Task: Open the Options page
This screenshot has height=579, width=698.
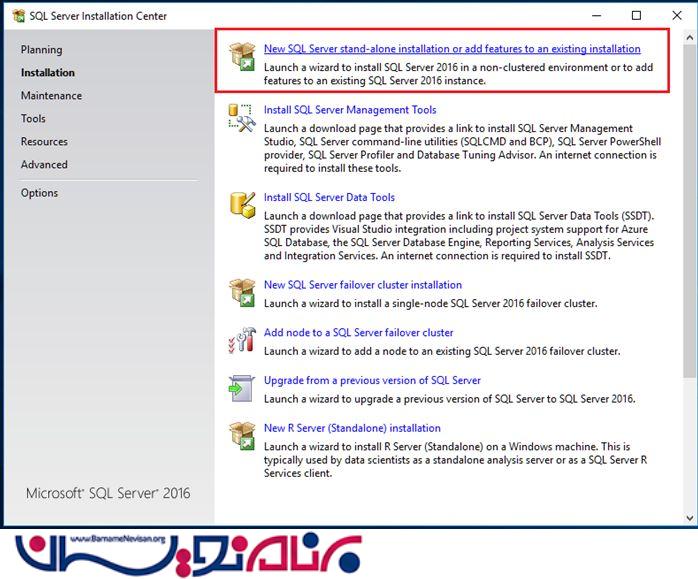Action: pyautogui.click(x=39, y=193)
